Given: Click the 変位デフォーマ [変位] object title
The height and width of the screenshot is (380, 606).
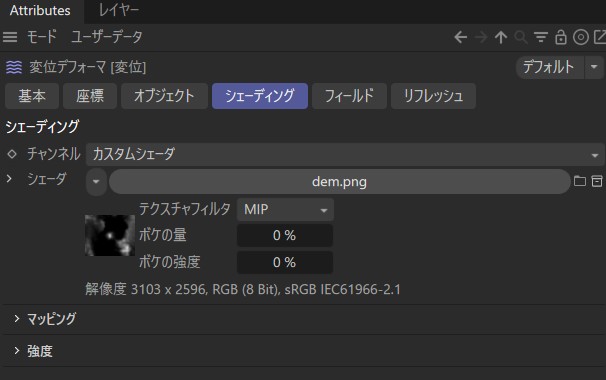Looking at the screenshot, I should tap(88, 67).
